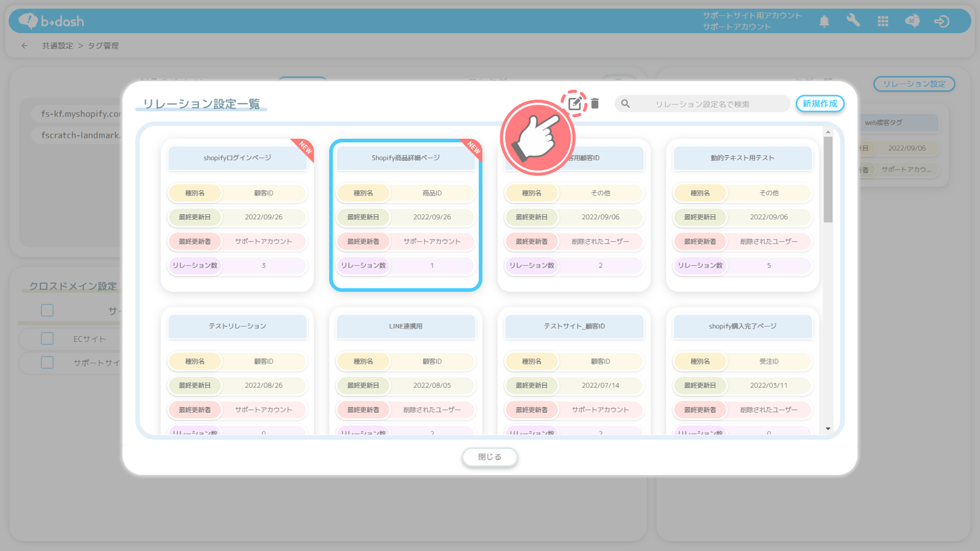Image resolution: width=980 pixels, height=551 pixels.
Task: Click the 閉じる button
Action: pos(489,457)
